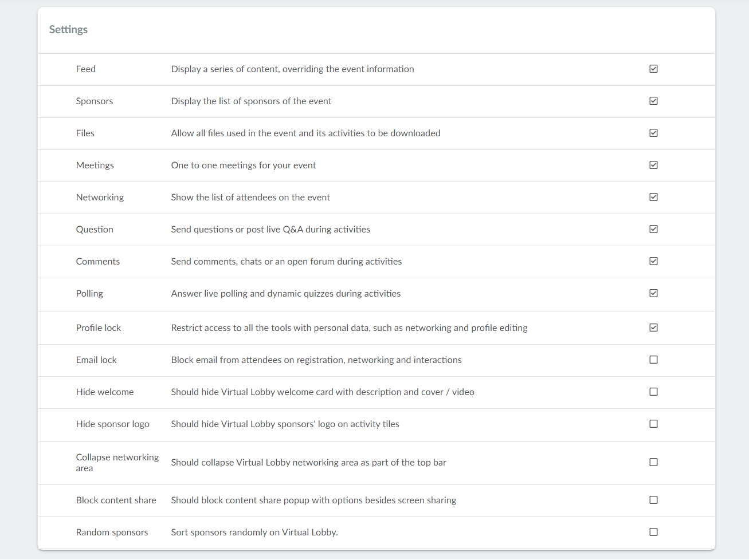Select the Random sponsors label
The width and height of the screenshot is (749, 560).
pyautogui.click(x=112, y=533)
